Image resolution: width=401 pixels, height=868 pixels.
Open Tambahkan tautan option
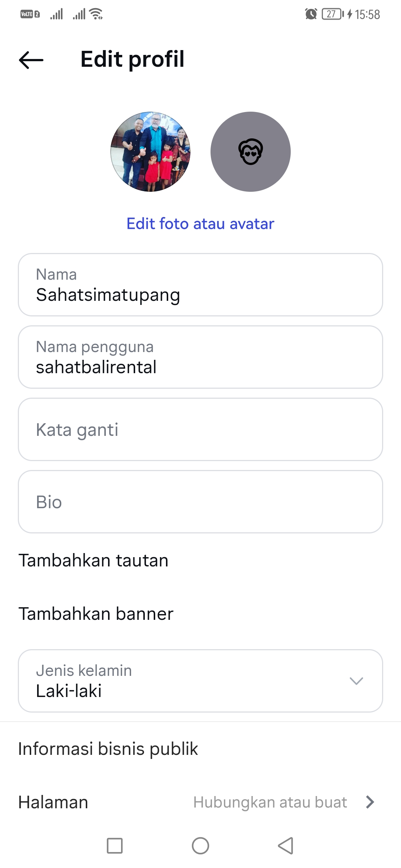pos(94,560)
